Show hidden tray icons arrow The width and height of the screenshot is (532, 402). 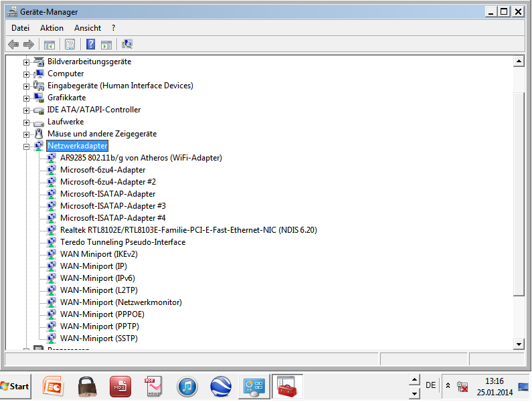[x=448, y=386]
